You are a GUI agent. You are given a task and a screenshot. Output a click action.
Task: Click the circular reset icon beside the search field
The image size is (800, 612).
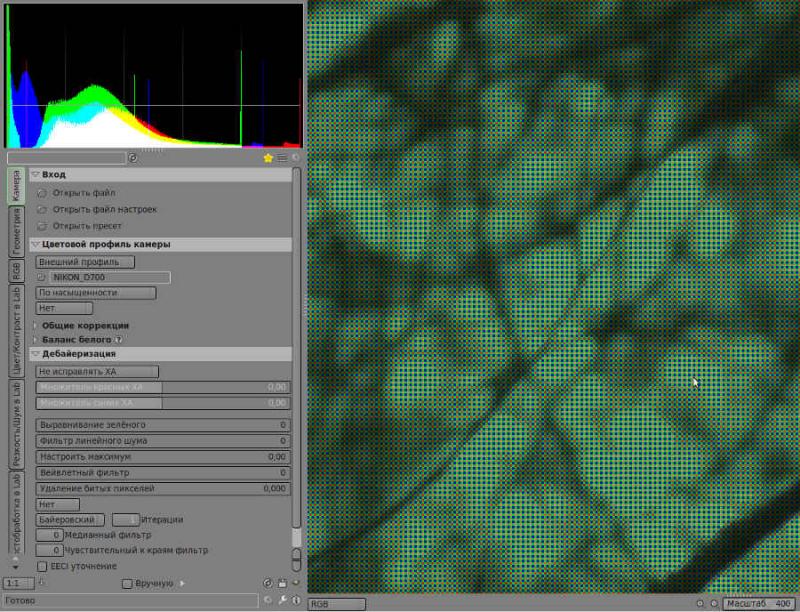point(133,158)
